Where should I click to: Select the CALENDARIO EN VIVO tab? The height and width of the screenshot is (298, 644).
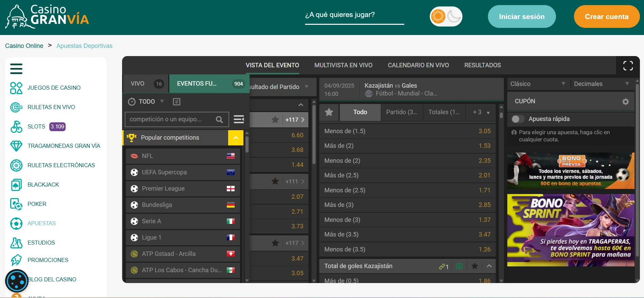[418, 65]
